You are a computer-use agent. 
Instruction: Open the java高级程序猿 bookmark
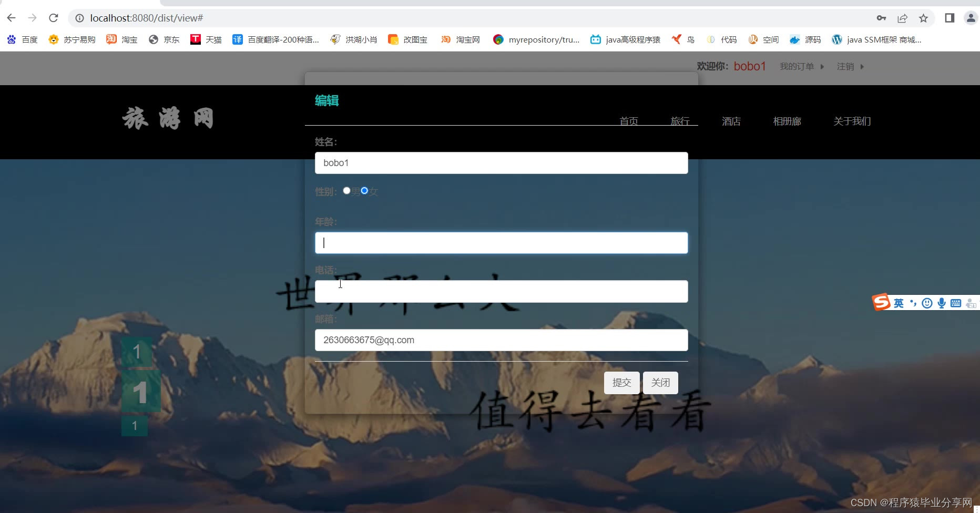[626, 39]
